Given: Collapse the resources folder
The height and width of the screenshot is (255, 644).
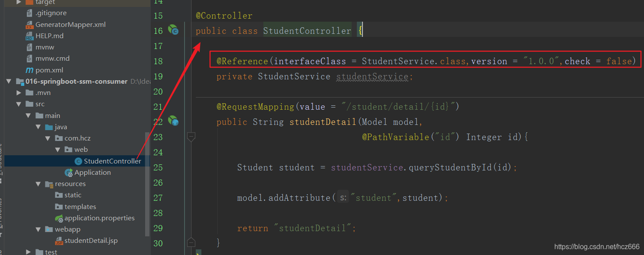Looking at the screenshot, I should [38, 183].
